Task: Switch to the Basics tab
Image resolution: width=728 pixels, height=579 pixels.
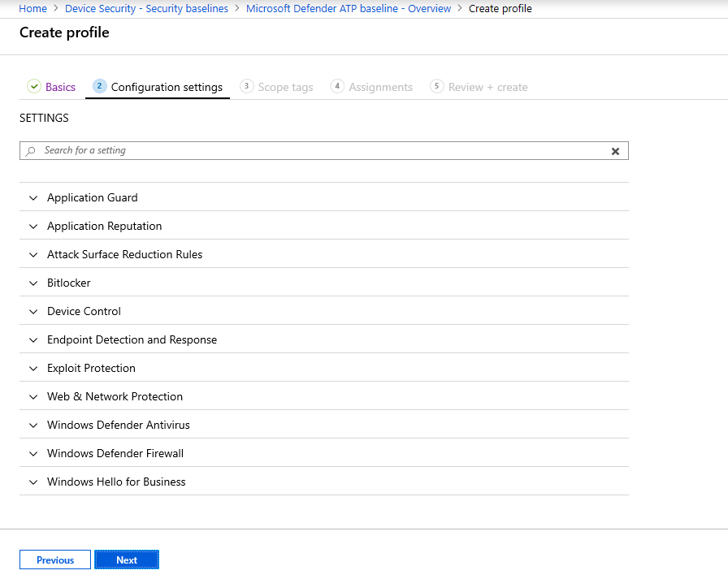Action: 60,87
